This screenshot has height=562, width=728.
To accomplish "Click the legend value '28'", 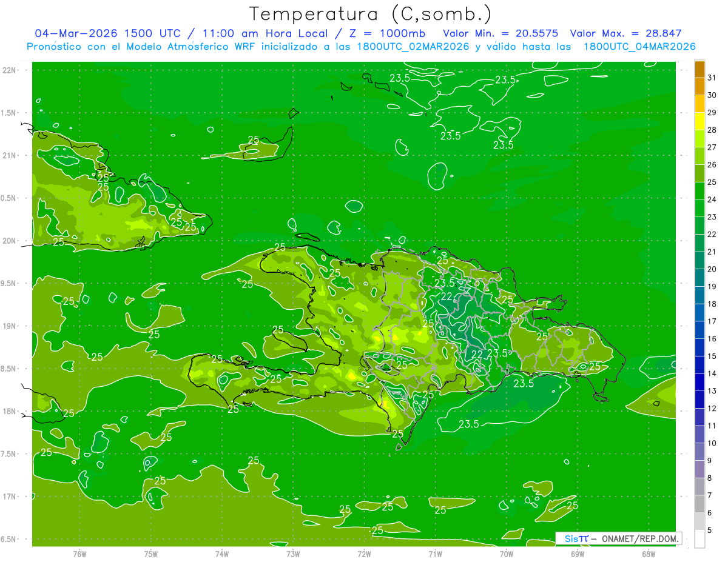I will 712,130.
